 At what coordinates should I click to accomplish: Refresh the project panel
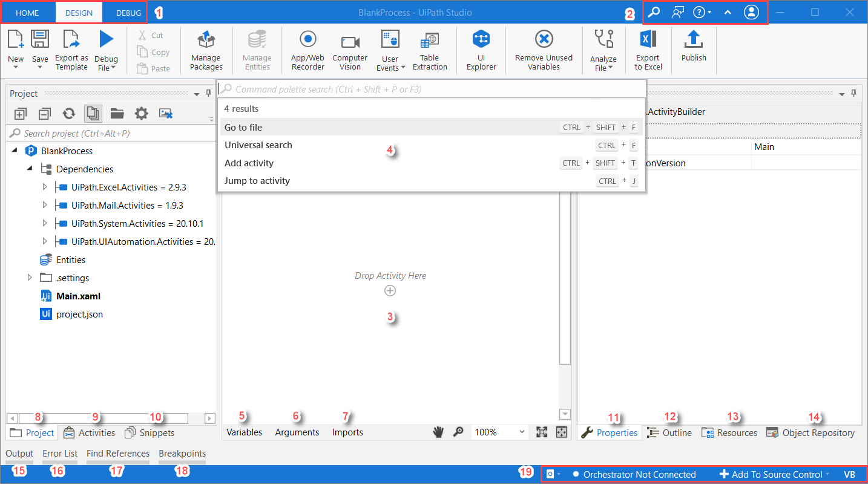click(68, 113)
